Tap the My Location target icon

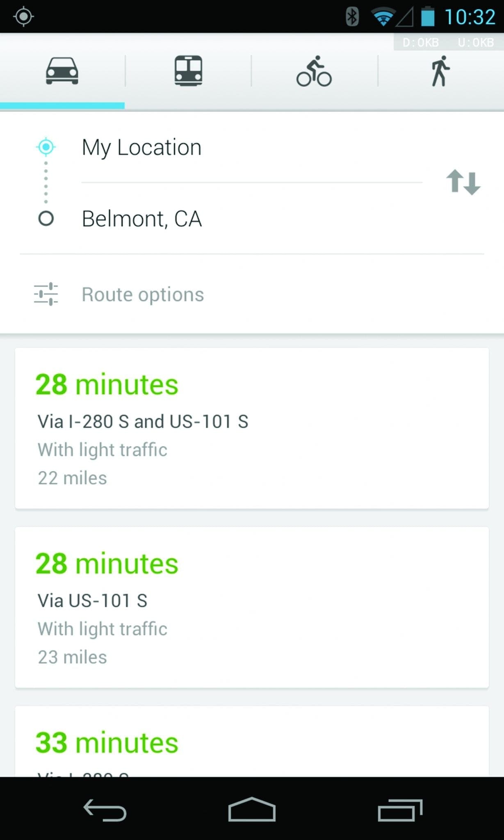tap(46, 147)
